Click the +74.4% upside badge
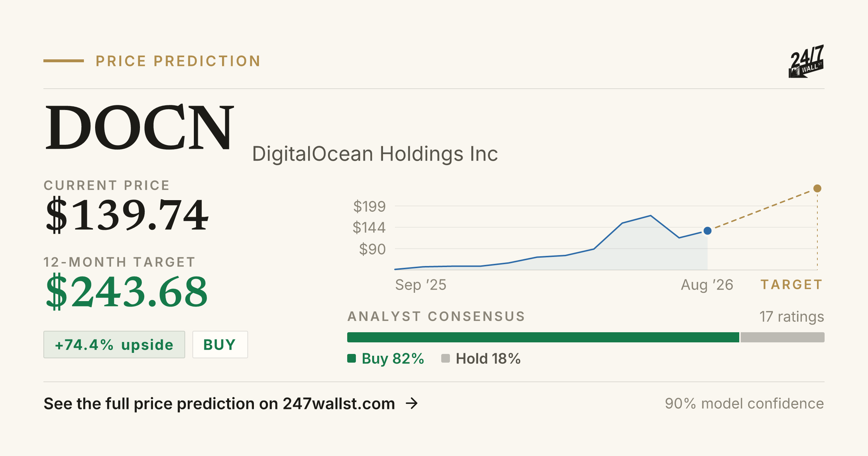This screenshot has height=456, width=868. pos(114,345)
